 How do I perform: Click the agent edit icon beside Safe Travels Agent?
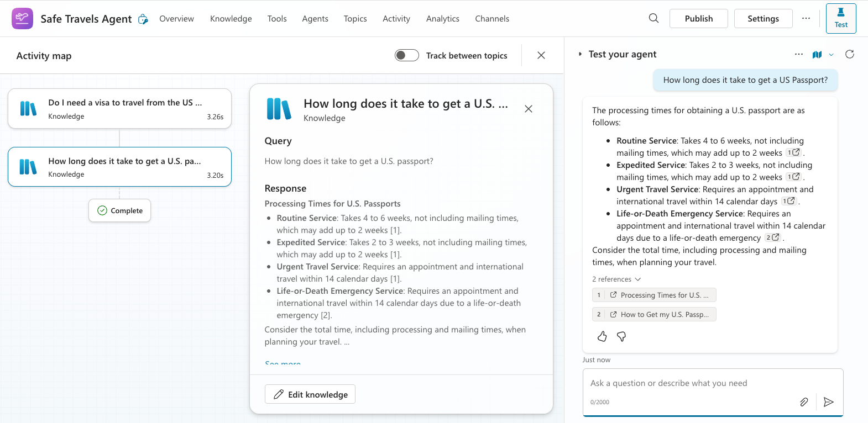coord(143,19)
